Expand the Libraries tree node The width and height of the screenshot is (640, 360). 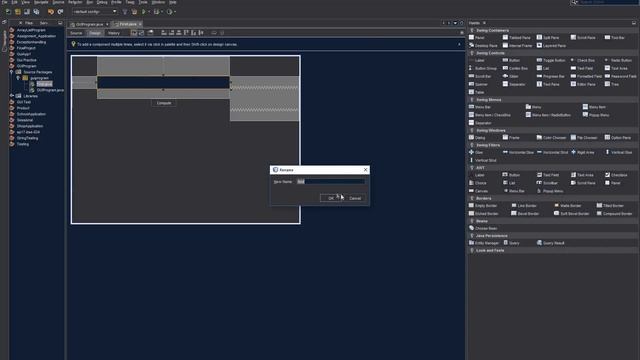click(x=11, y=96)
